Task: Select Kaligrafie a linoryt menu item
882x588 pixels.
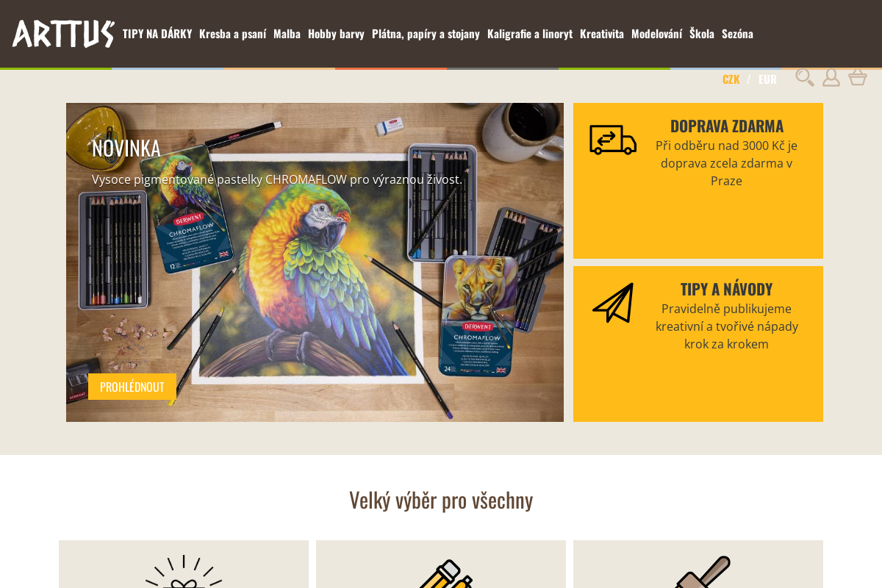Action: (530, 33)
